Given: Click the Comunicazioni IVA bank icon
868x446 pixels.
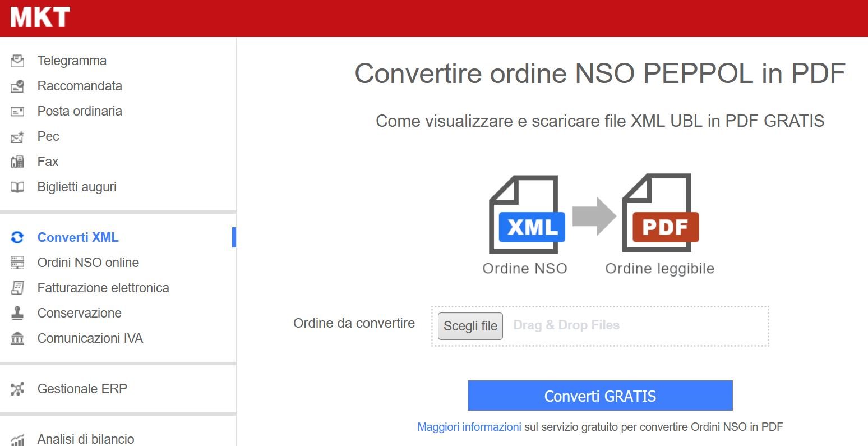Looking at the screenshot, I should point(17,338).
